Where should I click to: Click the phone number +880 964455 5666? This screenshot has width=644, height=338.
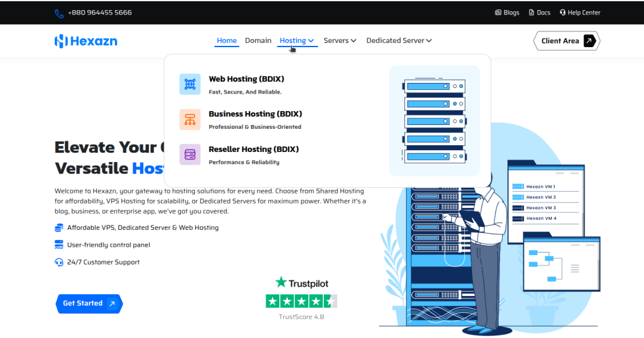coord(100,13)
